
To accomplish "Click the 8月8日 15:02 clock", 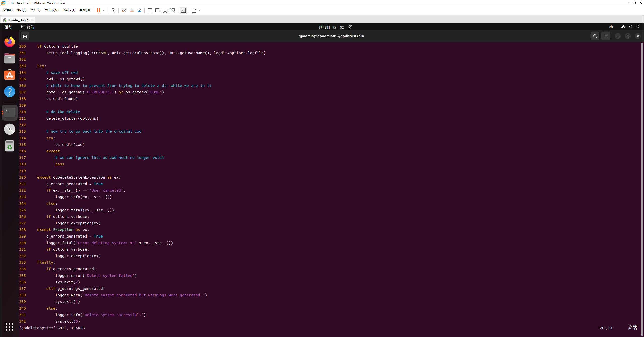I will pyautogui.click(x=331, y=27).
